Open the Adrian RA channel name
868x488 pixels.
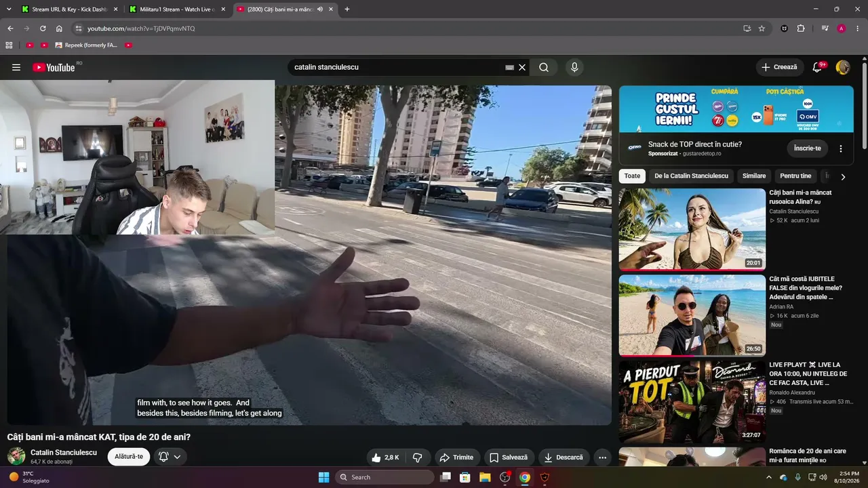pos(783,307)
